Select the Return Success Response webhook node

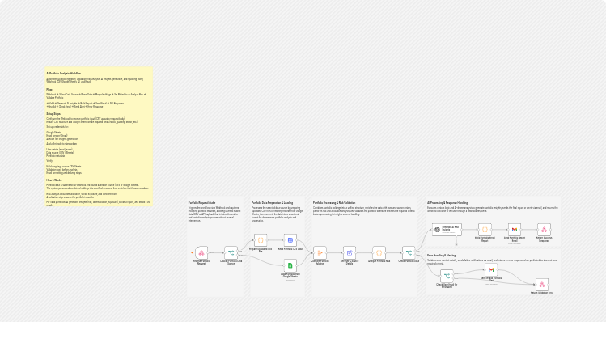click(544, 230)
